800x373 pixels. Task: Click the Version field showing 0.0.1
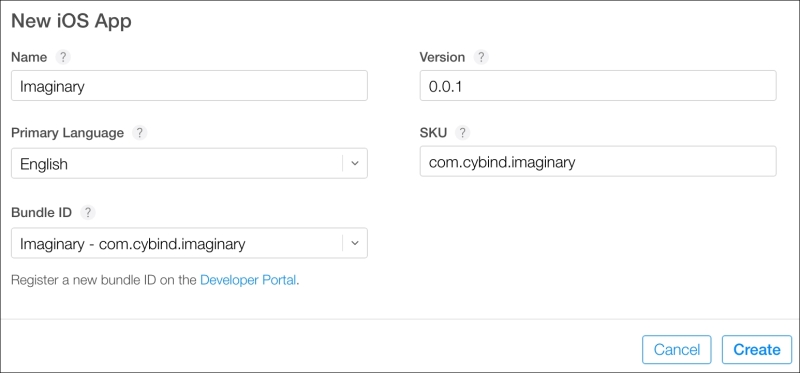pos(598,86)
